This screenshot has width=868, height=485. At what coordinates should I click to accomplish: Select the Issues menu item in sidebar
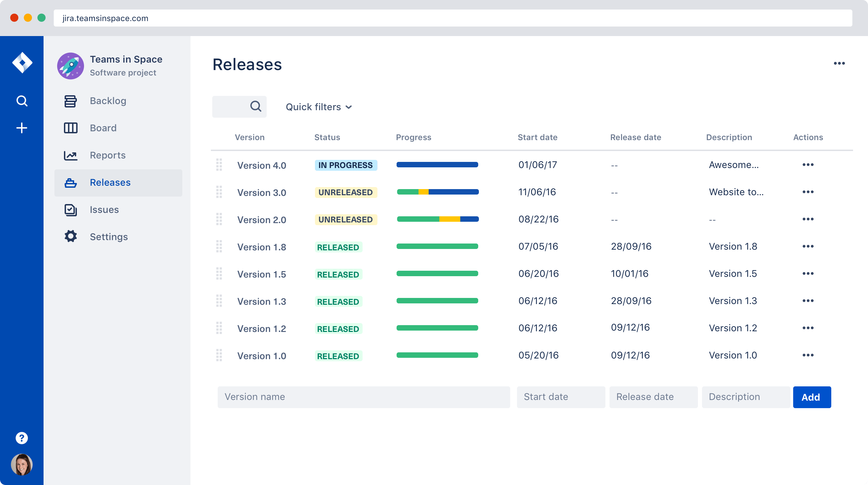104,210
